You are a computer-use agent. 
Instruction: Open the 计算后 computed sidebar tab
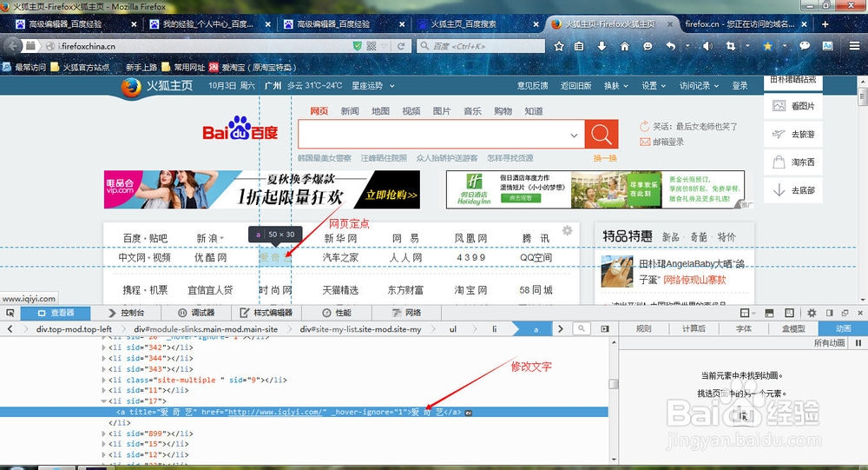[694, 328]
